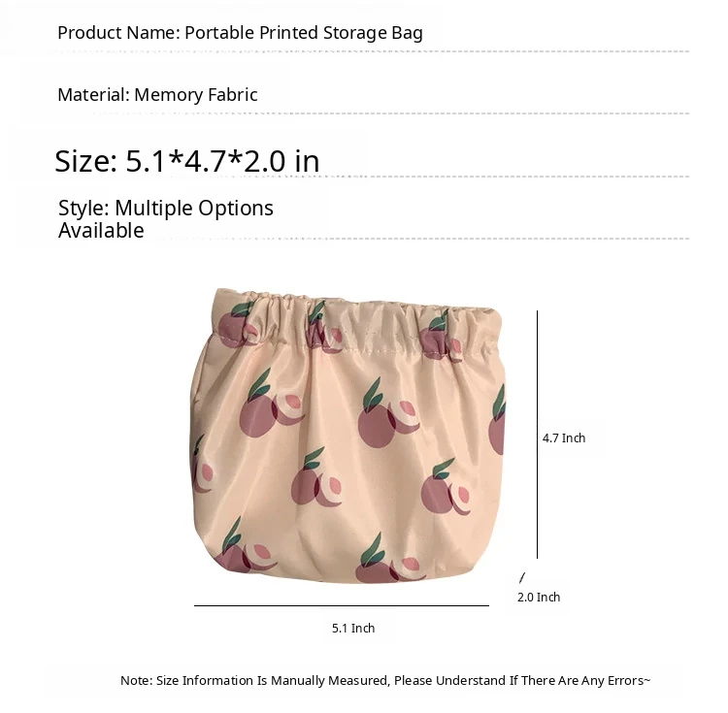The height and width of the screenshot is (713, 728).
Task: Click the Size 5.1*4.7*2.0 in heading
Action: click(x=187, y=161)
